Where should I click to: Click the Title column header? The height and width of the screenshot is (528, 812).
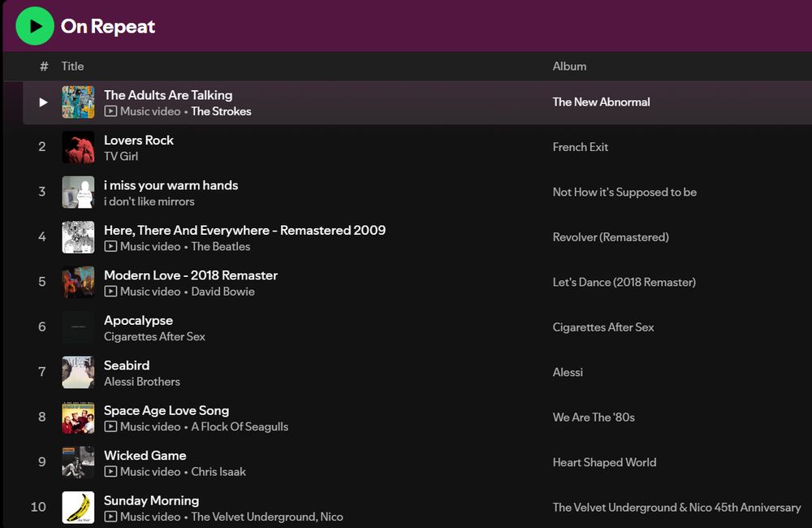[x=72, y=66]
